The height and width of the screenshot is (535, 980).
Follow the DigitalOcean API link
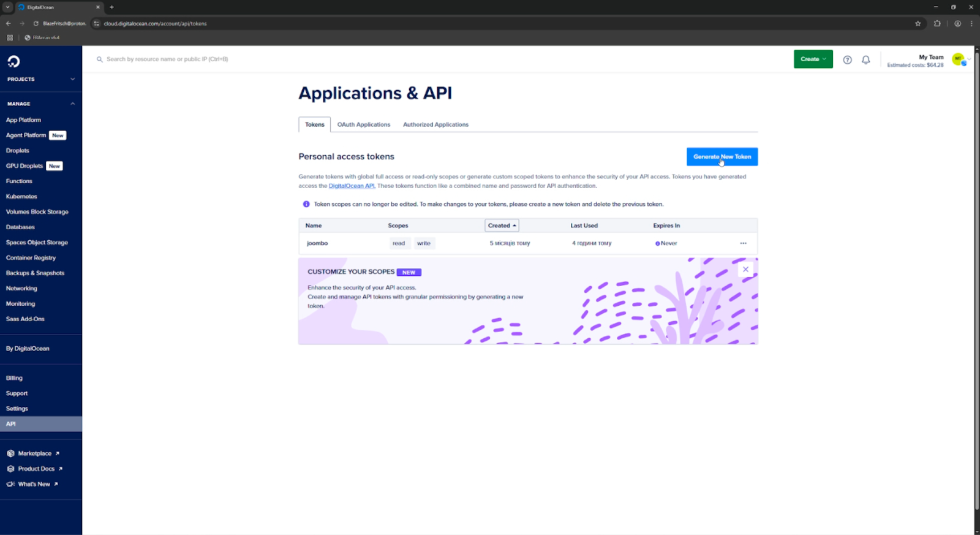pos(352,186)
